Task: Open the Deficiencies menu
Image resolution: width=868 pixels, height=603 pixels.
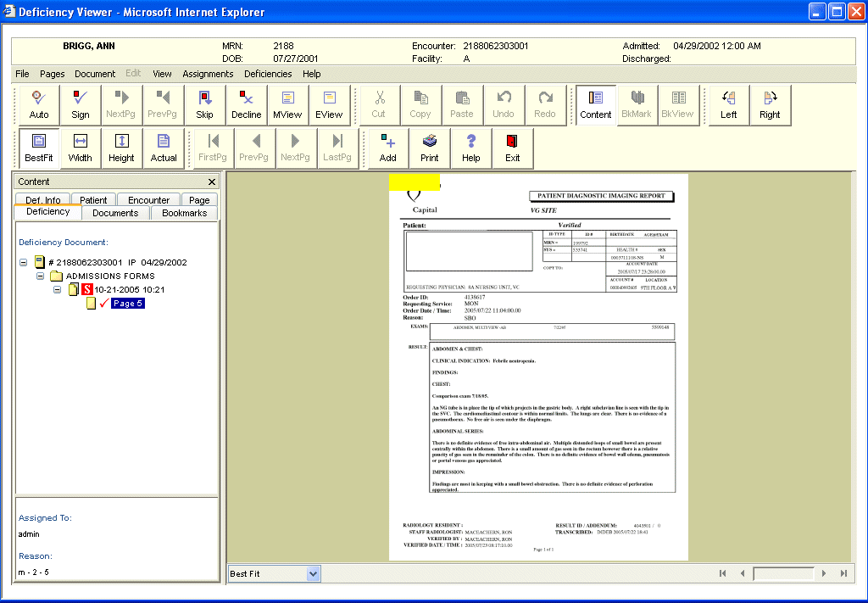Action: coord(268,74)
